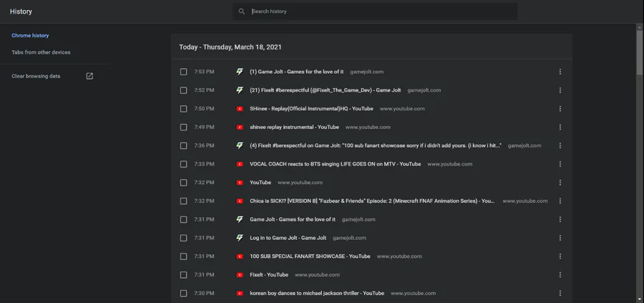Open three-dot menu for Fixelt #berespectful 7:52 PM entry
Viewport: 644px width, 303px height.
click(x=560, y=90)
